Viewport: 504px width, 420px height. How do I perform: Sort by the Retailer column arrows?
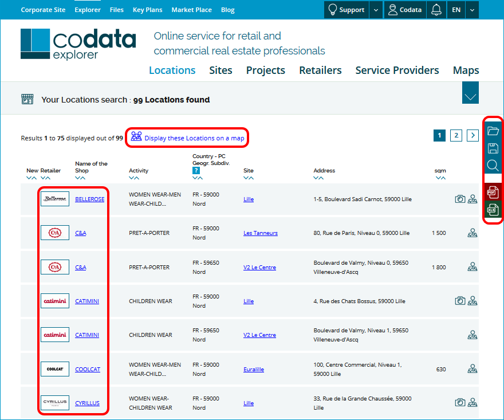[x=46, y=178]
